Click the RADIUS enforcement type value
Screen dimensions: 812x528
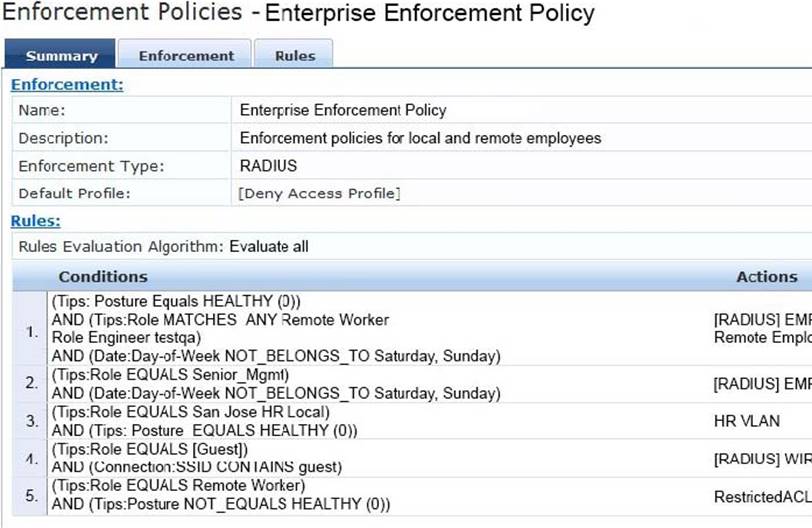click(268, 166)
